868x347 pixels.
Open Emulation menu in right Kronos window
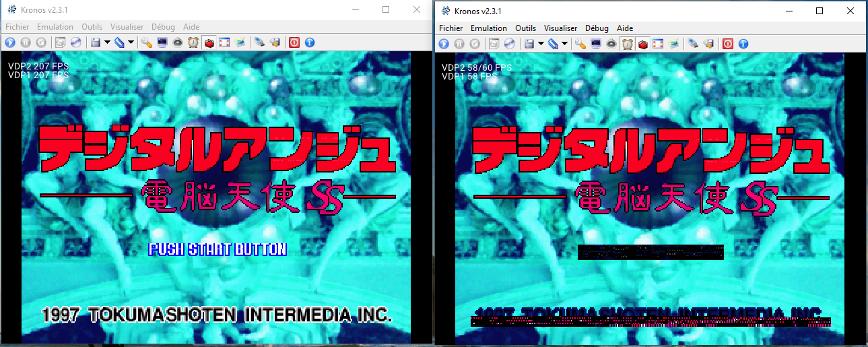489,28
